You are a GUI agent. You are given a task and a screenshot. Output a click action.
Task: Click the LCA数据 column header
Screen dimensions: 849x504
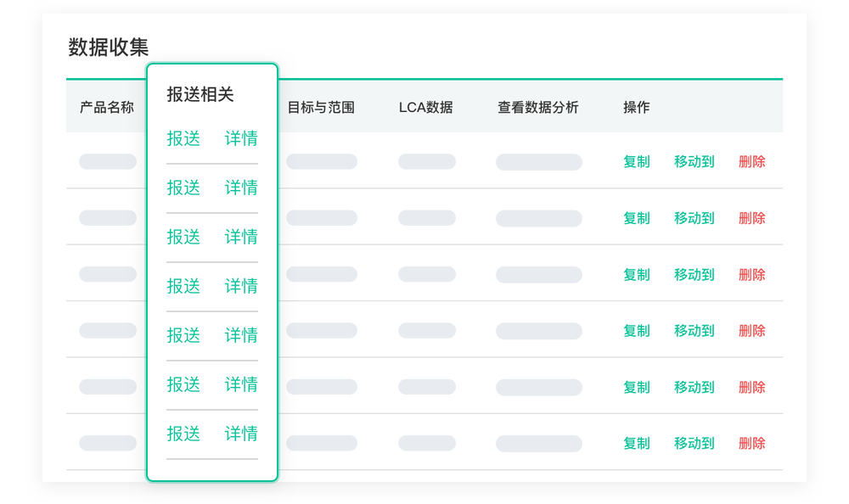[425, 107]
